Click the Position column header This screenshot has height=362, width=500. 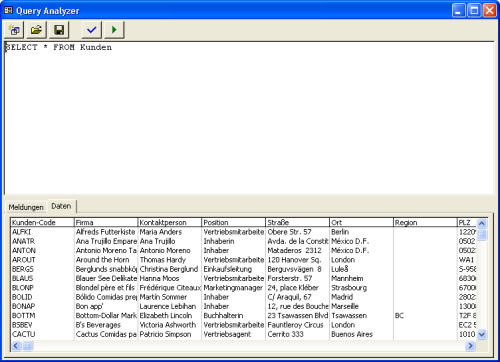[x=234, y=222]
